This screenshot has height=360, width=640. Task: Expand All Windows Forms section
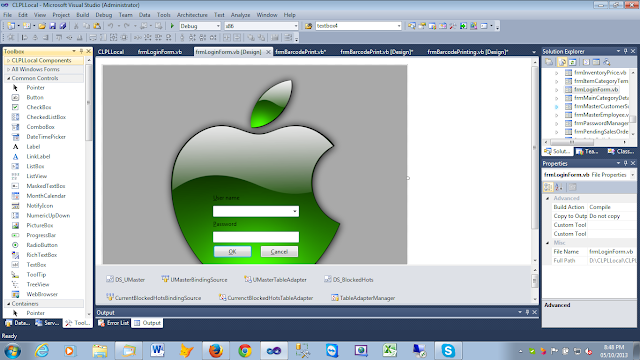(9, 69)
